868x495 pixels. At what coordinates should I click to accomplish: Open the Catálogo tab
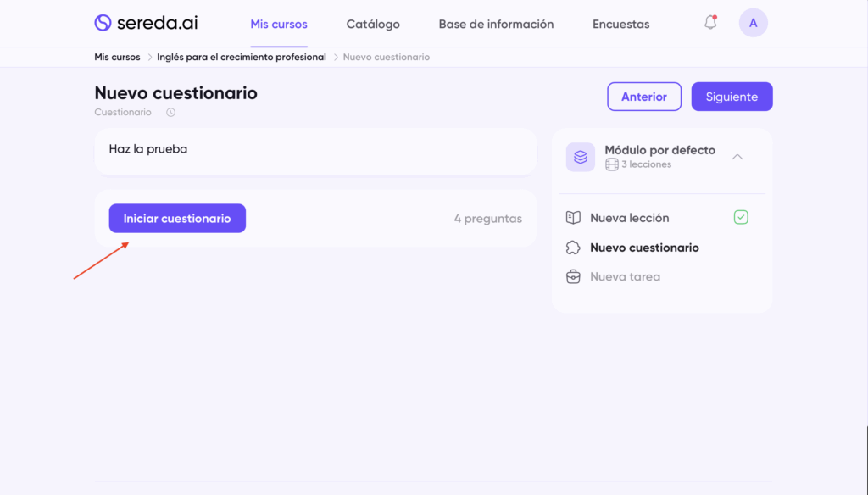coord(373,24)
